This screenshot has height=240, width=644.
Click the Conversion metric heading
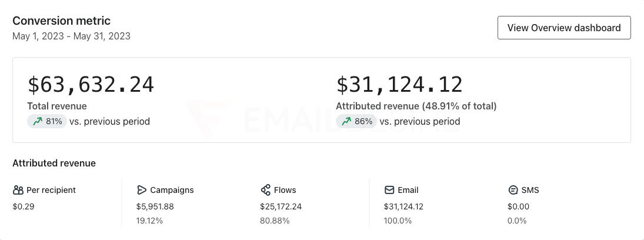[61, 21]
